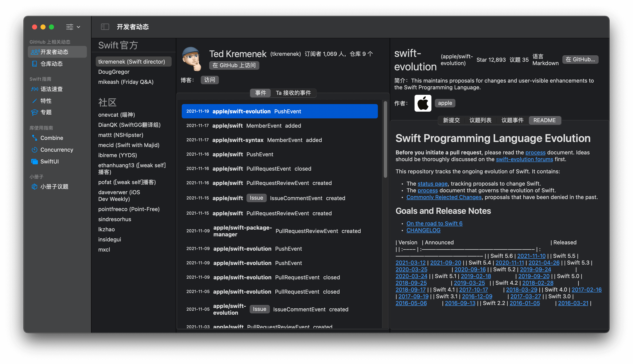
Task: Select lkzhao in developer list
Action: [x=134, y=229]
